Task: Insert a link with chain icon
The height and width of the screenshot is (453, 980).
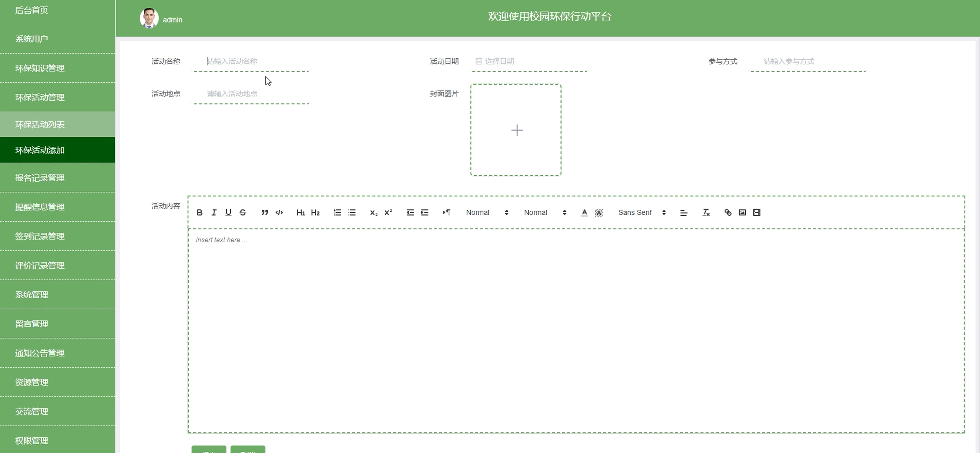Action: pos(728,212)
